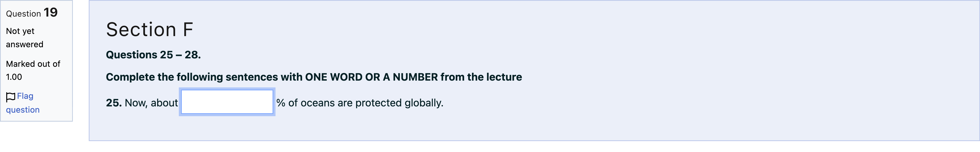This screenshot has height=152, width=980.
Task: Click the Question 19 label in sidebar
Action: tap(32, 12)
